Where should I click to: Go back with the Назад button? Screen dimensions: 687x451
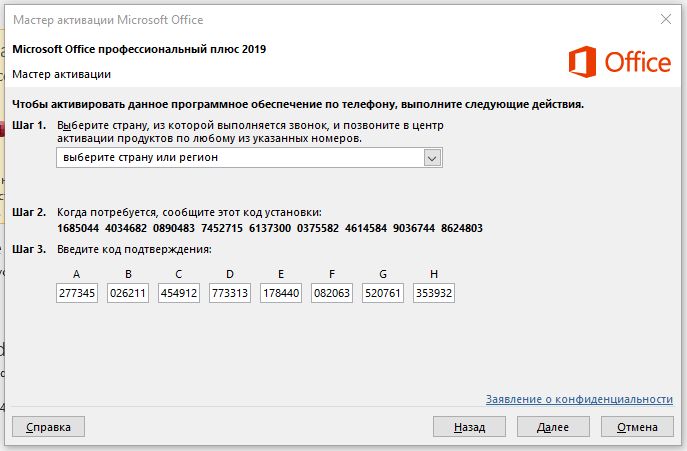[469, 427]
